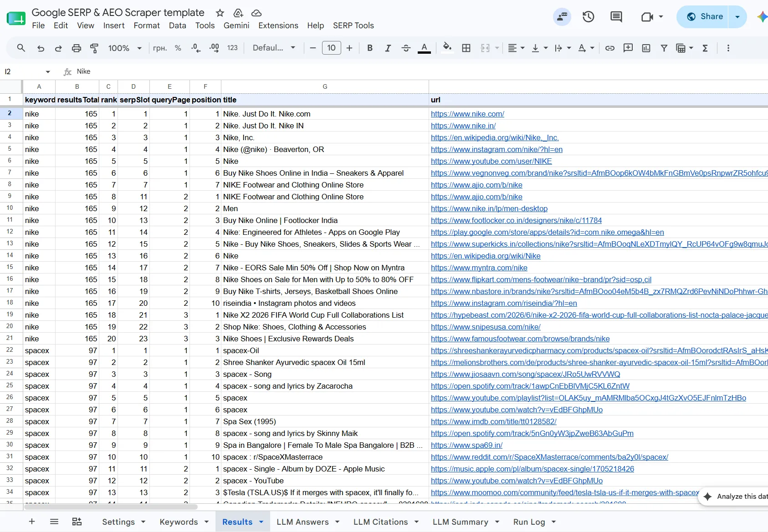The height and width of the screenshot is (532, 768).
Task: Decrease decimal places
Action: (196, 48)
